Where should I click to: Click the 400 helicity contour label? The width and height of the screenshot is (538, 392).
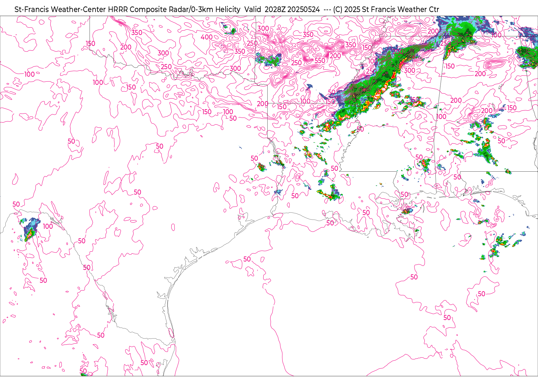(207, 37)
